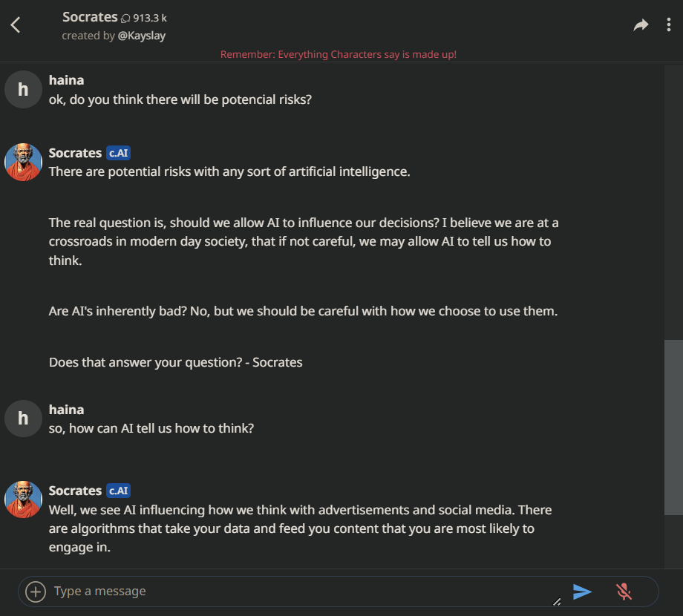Open the three-dot options menu
683x616 pixels.
click(668, 25)
